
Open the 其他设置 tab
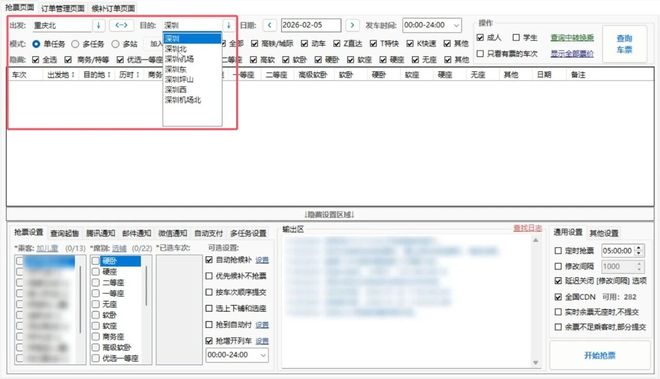point(604,233)
